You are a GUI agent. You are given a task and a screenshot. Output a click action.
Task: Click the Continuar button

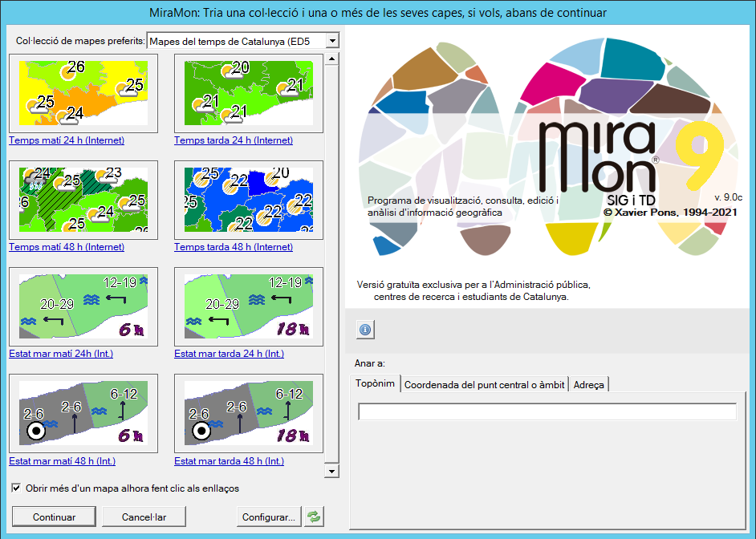tap(54, 517)
